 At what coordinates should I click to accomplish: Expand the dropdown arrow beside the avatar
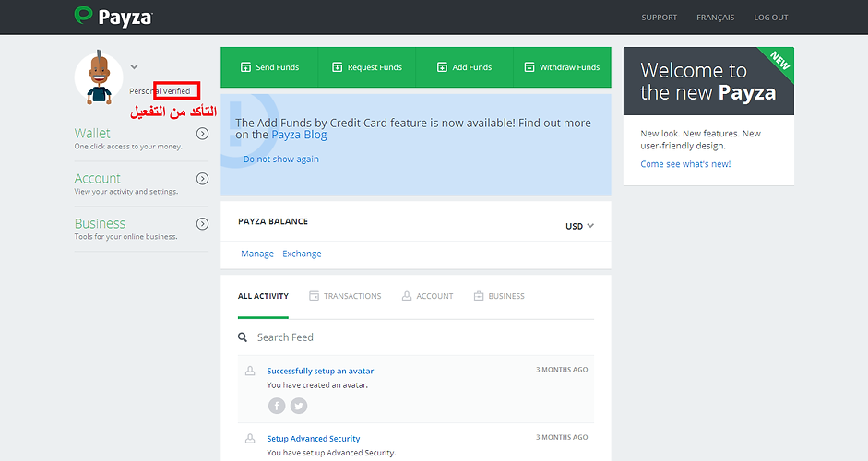[134, 67]
